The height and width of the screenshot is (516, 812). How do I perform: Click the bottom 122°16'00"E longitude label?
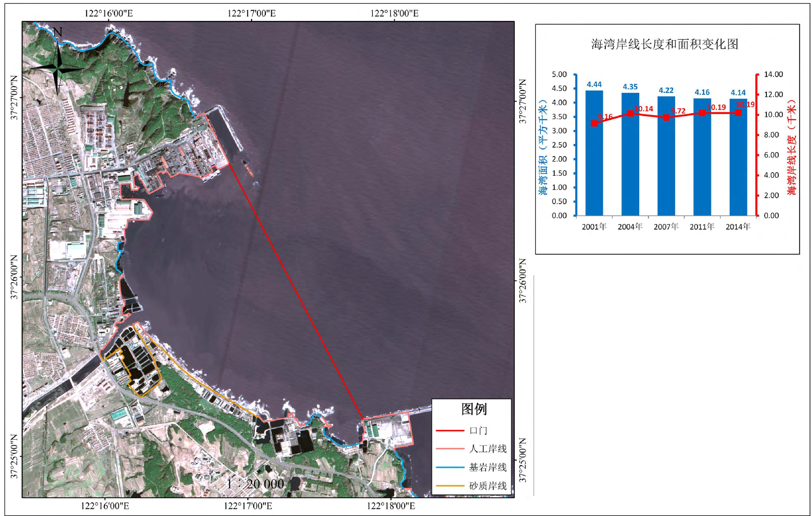pos(105,506)
